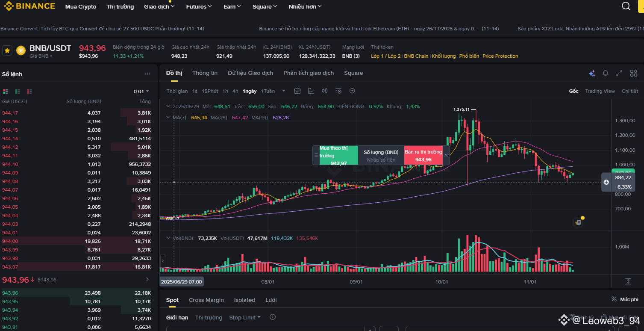Open the Stop Limit order type dropdown
Image resolution: width=644 pixels, height=331 pixels.
click(x=245, y=317)
